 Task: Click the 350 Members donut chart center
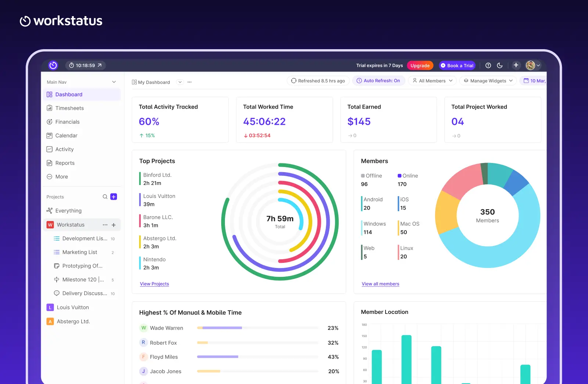[x=488, y=215]
